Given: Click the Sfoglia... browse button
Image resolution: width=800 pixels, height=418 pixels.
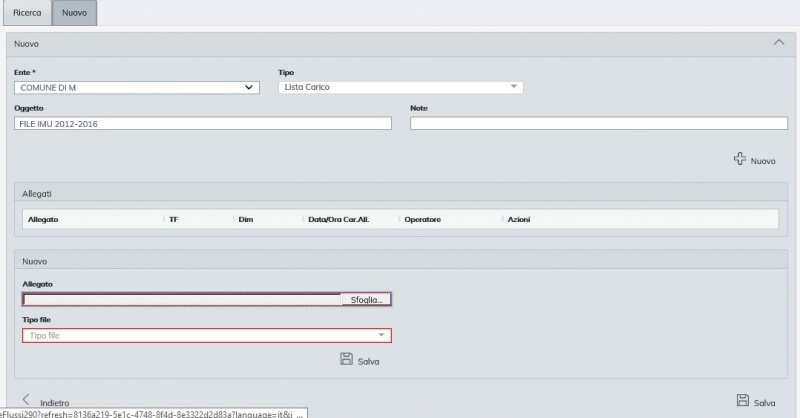Looking at the screenshot, I should tap(366, 300).
